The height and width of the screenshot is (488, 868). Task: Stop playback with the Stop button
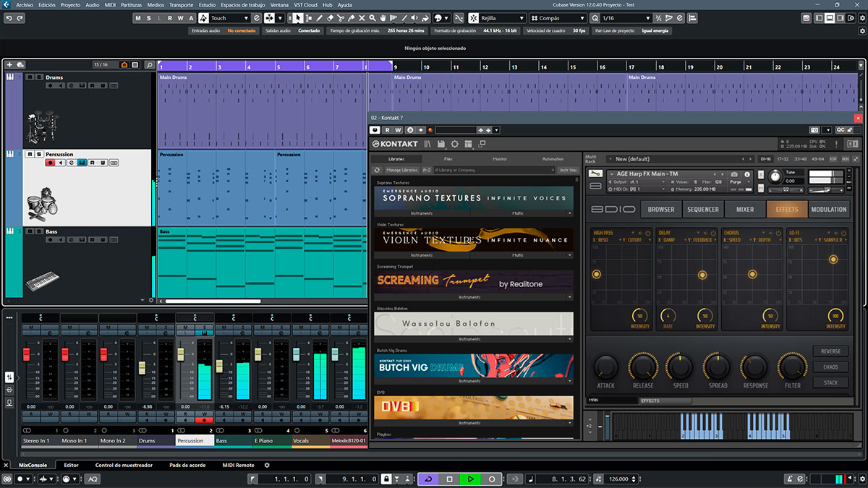(x=449, y=479)
